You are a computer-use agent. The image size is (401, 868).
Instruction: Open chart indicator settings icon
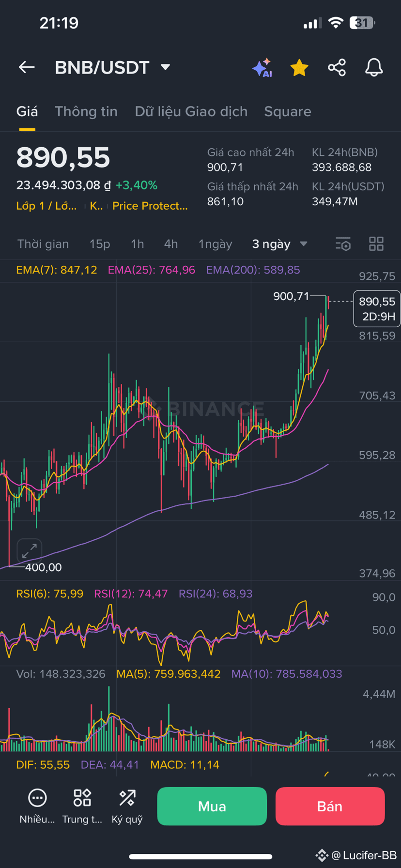343,244
